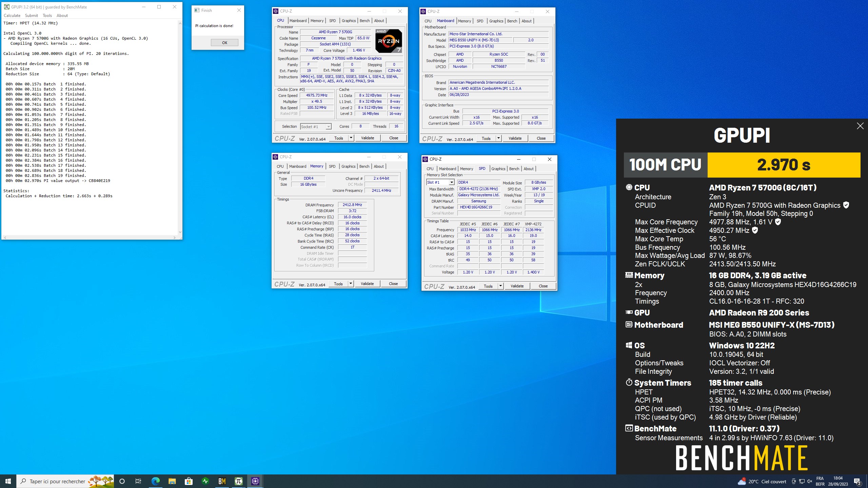Open Cortana circle icon in taskbar
Screen dimensions: 868x488
click(122, 481)
